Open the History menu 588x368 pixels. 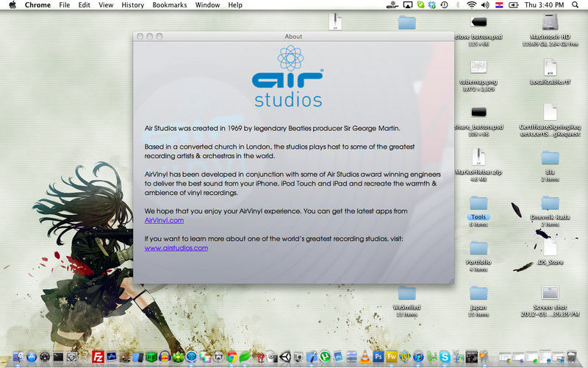pyautogui.click(x=133, y=5)
